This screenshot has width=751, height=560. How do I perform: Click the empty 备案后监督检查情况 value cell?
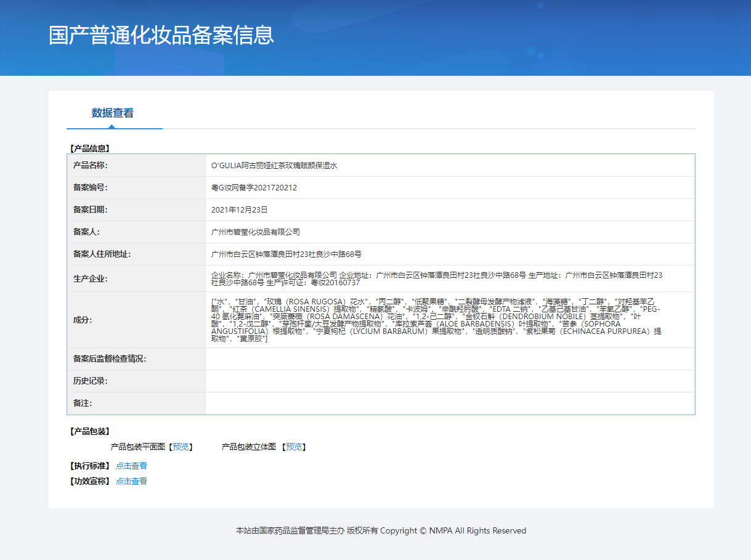[x=450, y=359]
